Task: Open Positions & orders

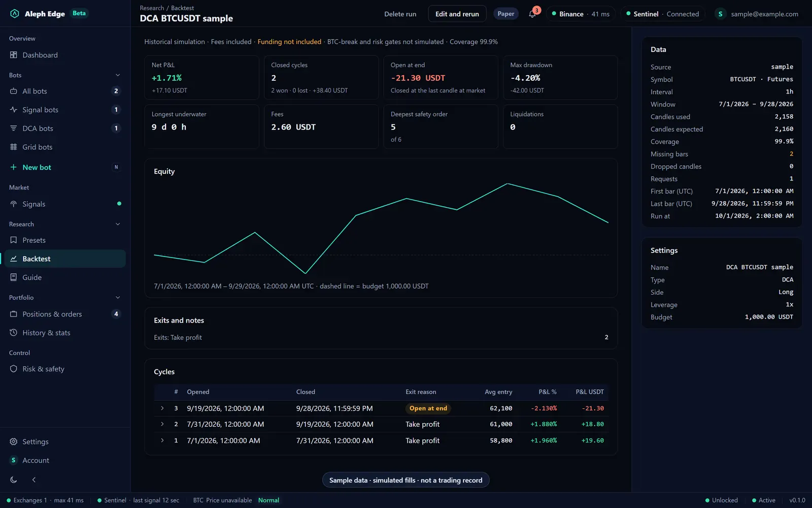Action: point(65,314)
